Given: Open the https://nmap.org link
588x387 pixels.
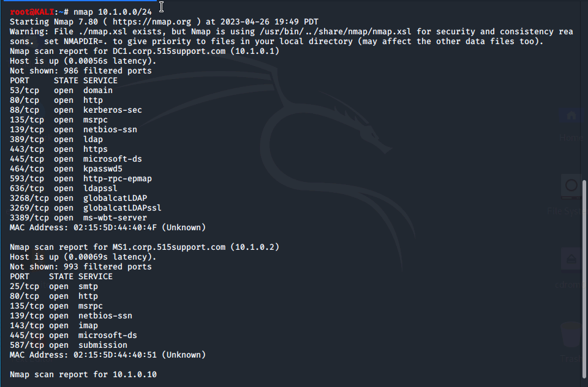Looking at the screenshot, I should pos(152,22).
